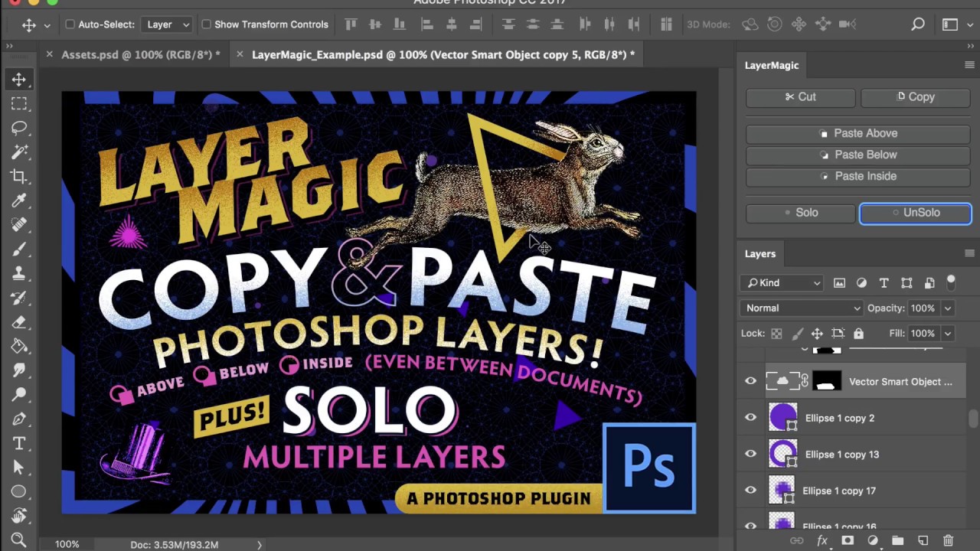Select the Eyedropper tool
The height and width of the screenshot is (551, 980).
tap(19, 201)
